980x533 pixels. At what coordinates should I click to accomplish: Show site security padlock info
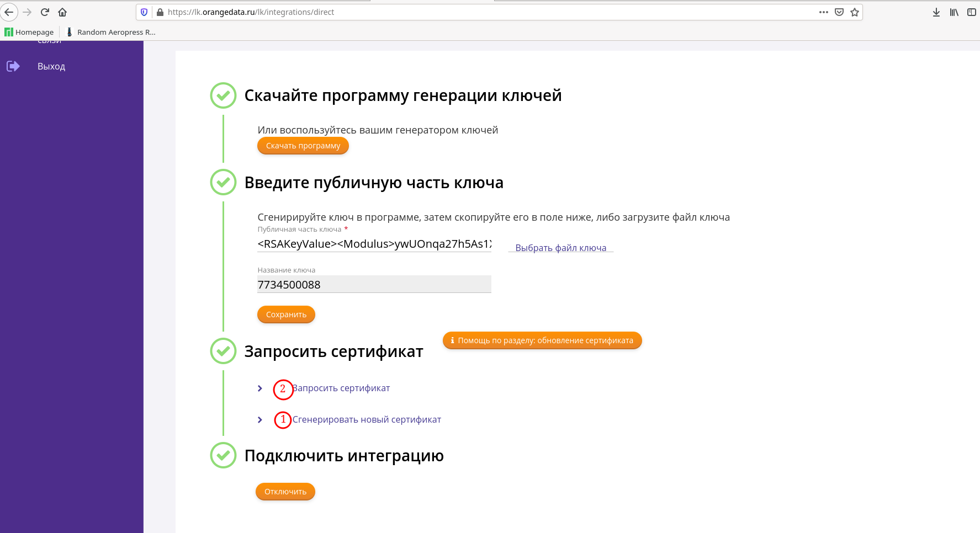[x=160, y=12]
